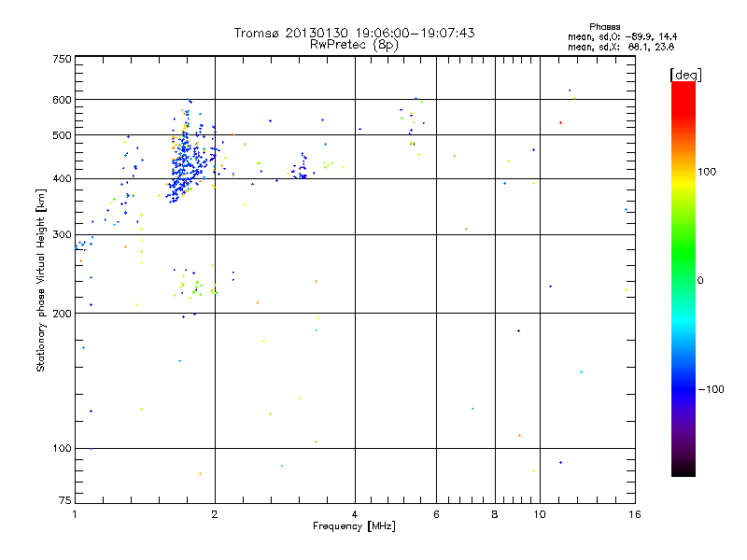Click the x-axis tick label '8'
This screenshot has height=560, width=747.
(495, 515)
